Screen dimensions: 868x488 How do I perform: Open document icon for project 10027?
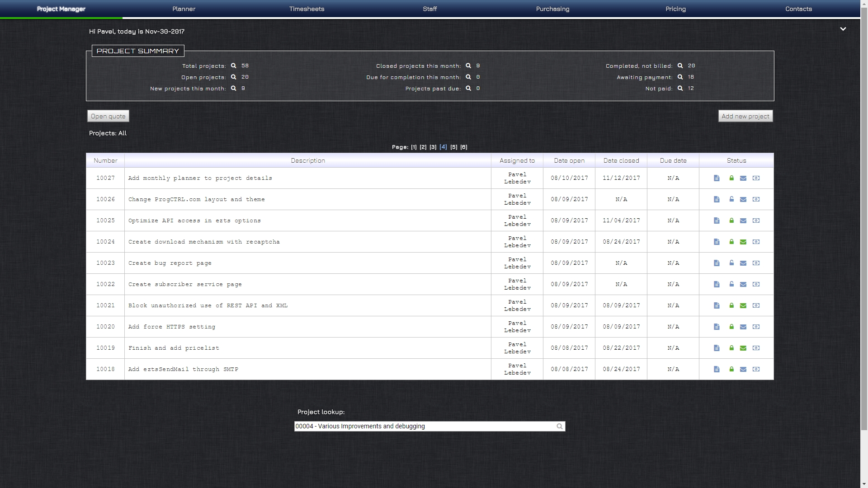pos(717,178)
